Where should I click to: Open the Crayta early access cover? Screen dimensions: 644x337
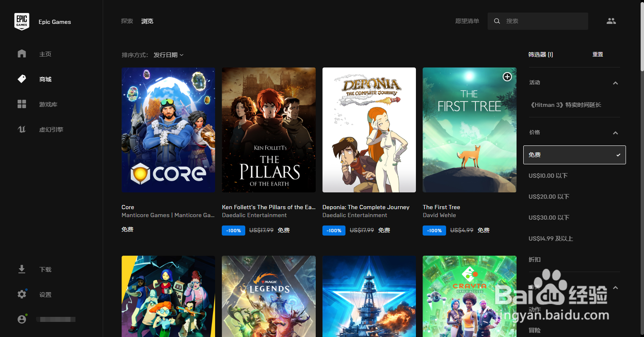coord(470,296)
